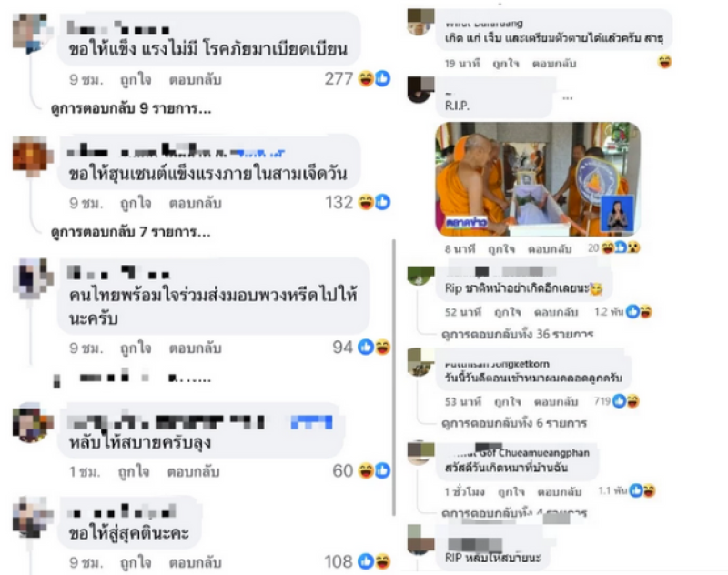Click ถูกใจ under ขอให้แข็งแรง comment
Viewport: 728px width, 575px height.
point(136,80)
